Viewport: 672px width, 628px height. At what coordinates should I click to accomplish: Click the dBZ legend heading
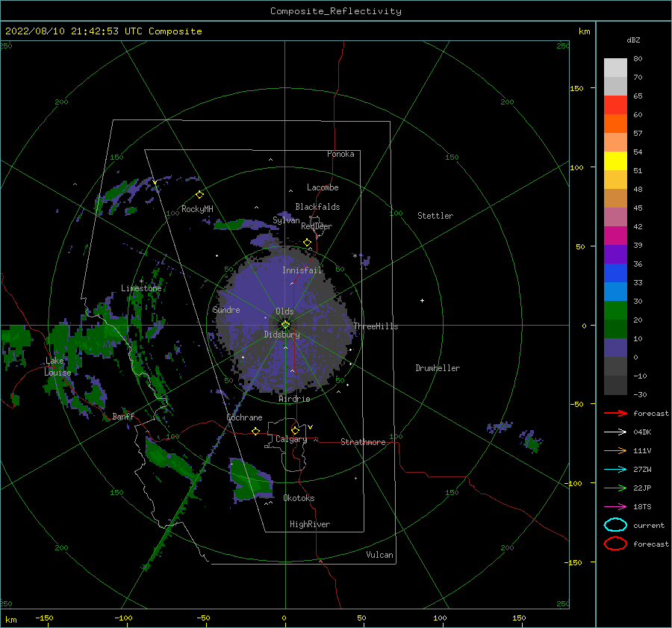point(633,40)
